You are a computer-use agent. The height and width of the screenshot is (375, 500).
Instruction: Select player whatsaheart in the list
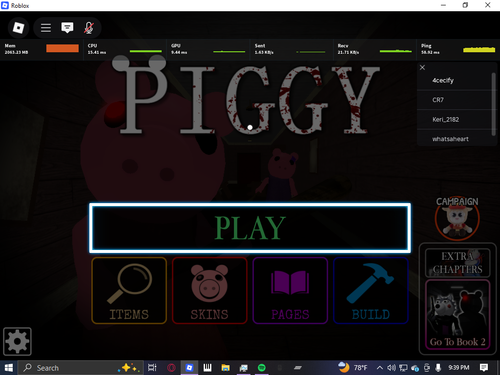click(x=454, y=139)
